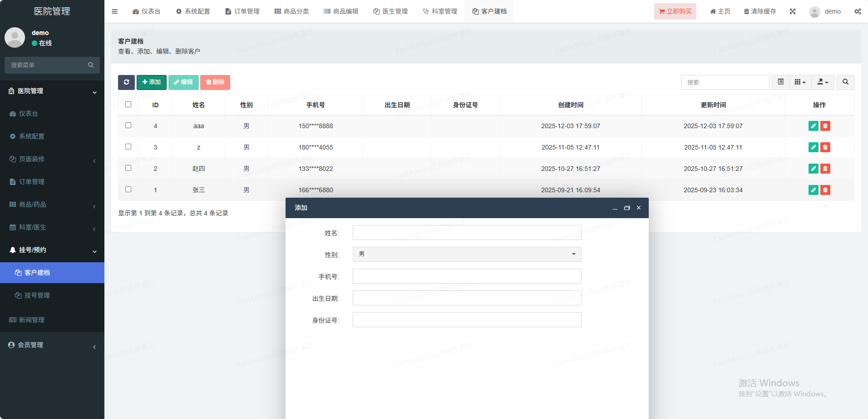Viewport: 868px width, 419px height.
Task: Click the green 添加 button
Action: pos(152,82)
